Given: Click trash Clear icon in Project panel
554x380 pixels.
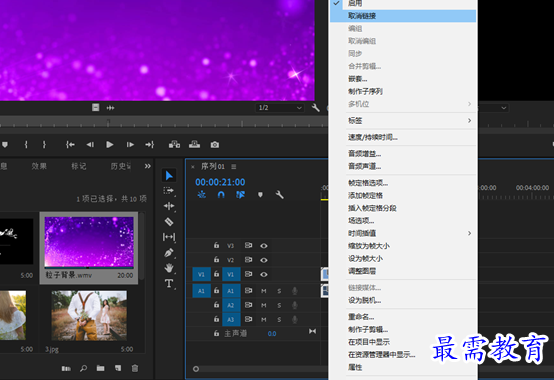Looking at the screenshot, I should (x=135, y=368).
